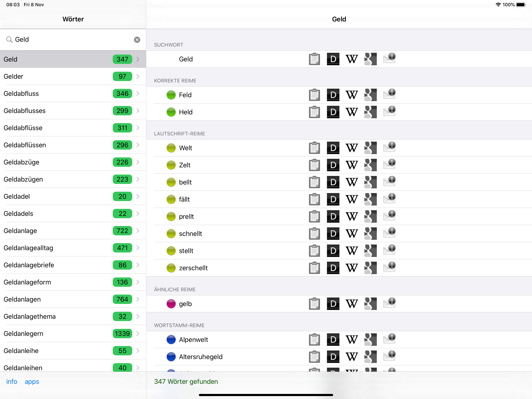Search Google for 'schnellt'
The height and width of the screenshot is (399, 532).
pos(370,233)
